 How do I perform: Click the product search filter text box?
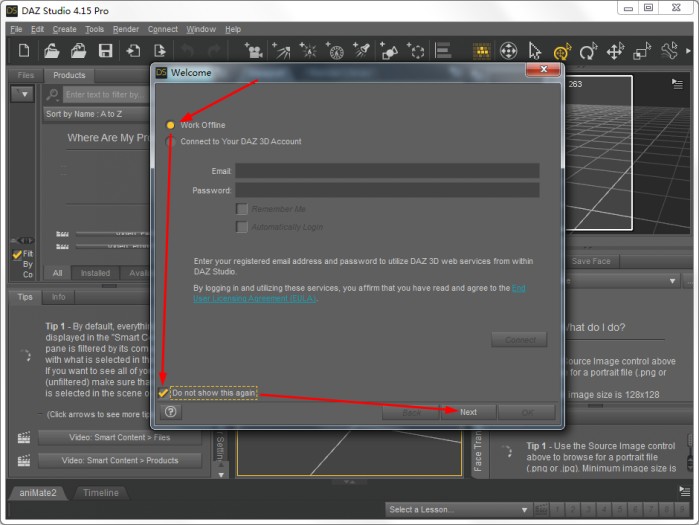(x=107, y=94)
